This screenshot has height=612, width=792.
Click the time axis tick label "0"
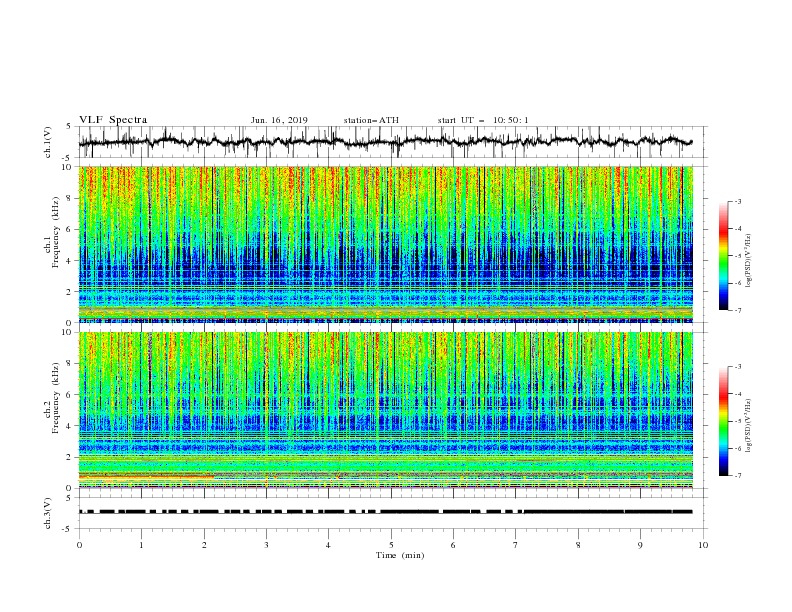[x=79, y=545]
